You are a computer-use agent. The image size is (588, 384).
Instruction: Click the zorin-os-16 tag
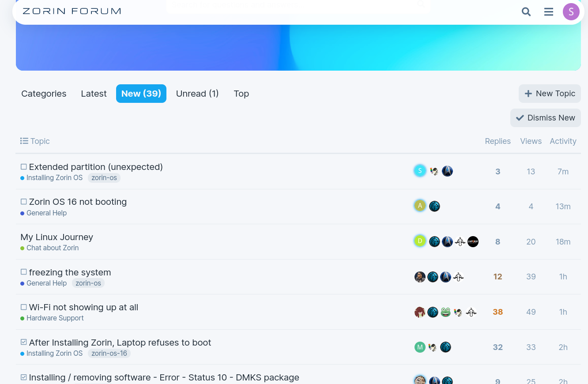109,354
